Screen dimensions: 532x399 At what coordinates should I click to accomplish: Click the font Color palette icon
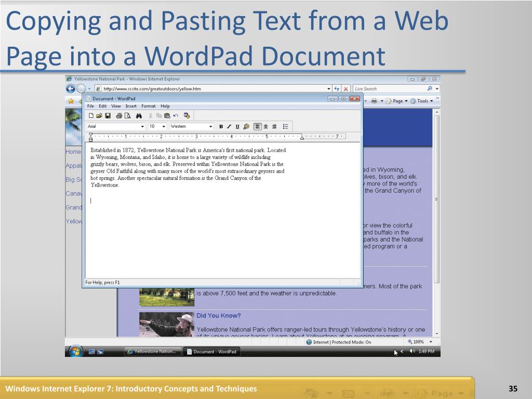click(246, 127)
